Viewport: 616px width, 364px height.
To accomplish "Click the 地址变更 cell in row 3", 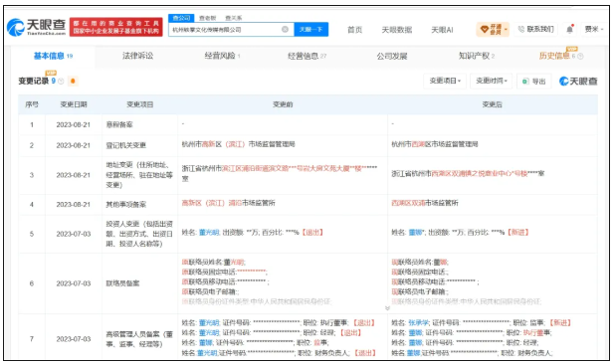I will pos(139,175).
